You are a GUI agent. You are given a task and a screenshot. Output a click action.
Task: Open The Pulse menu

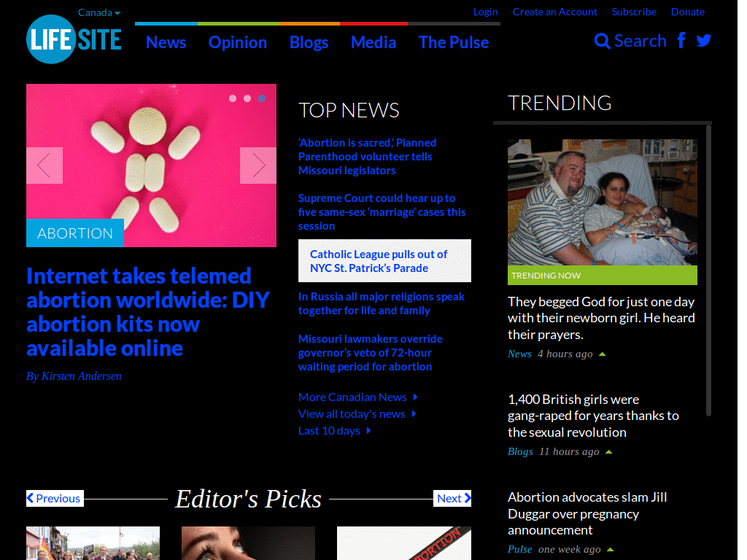pos(454,42)
